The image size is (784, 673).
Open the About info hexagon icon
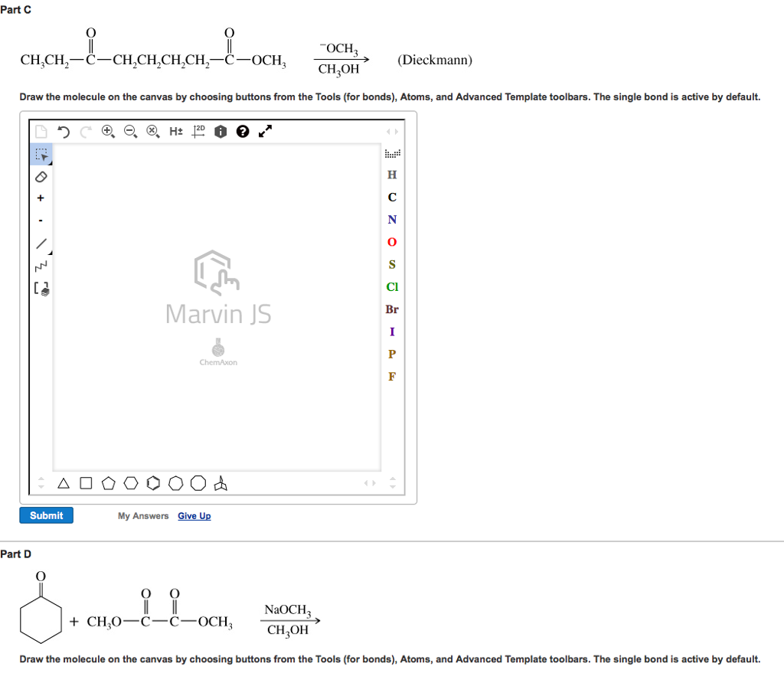click(220, 132)
